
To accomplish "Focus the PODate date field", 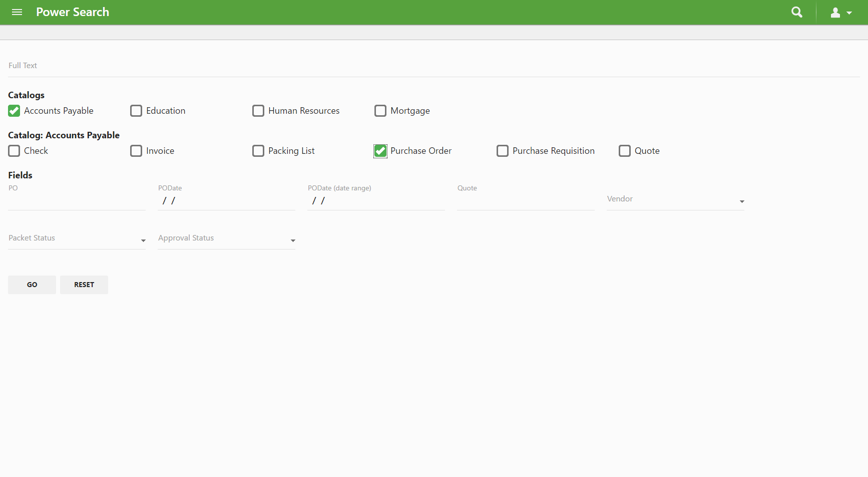I will coord(226,200).
